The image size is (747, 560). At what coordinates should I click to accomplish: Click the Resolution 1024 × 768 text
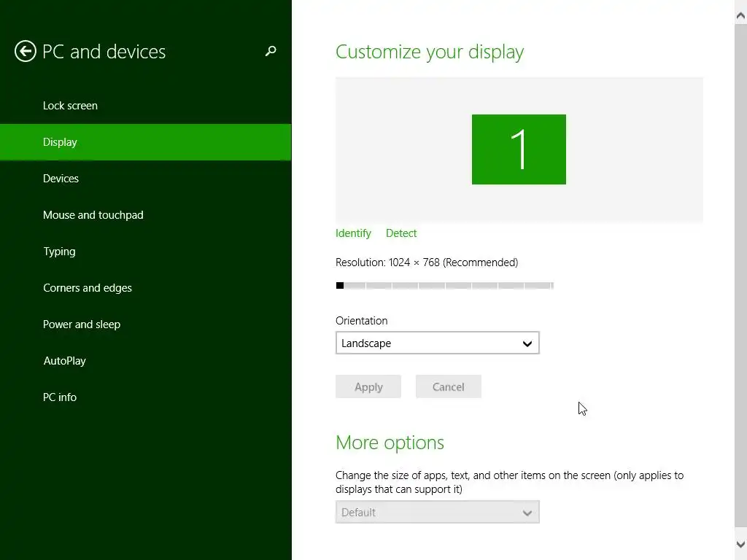(x=426, y=262)
